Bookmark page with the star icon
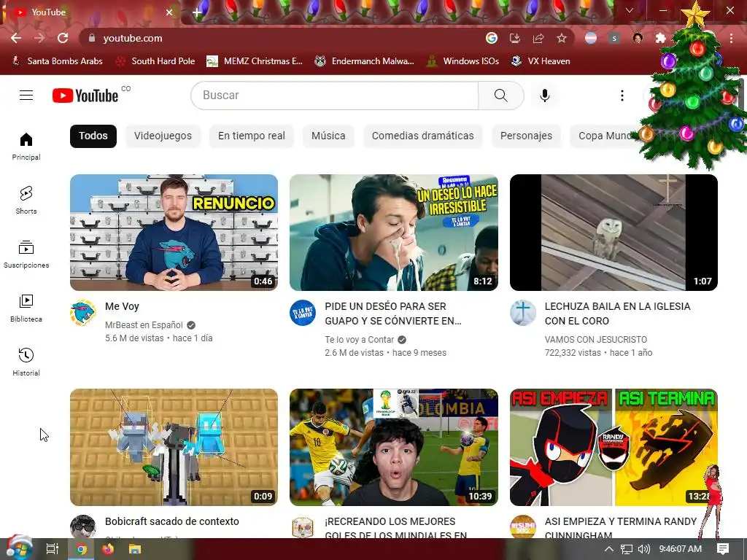The height and width of the screenshot is (560, 747). [x=562, y=38]
